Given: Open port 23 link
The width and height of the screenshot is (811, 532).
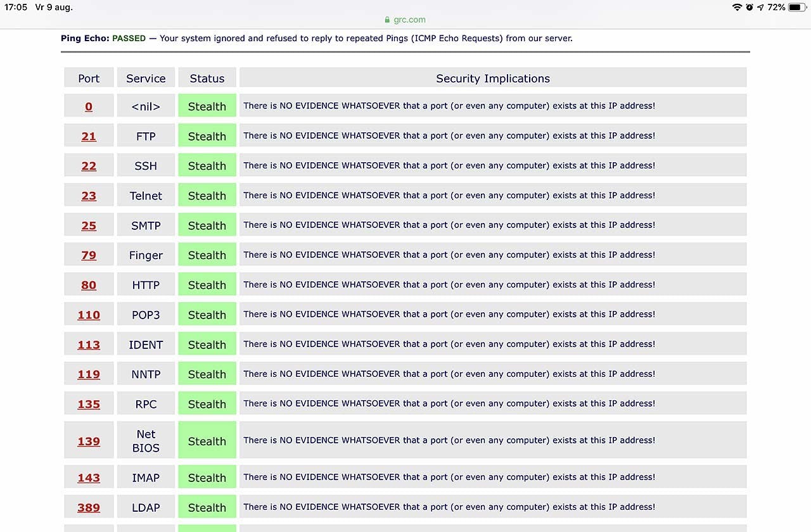Looking at the screenshot, I should (x=89, y=196).
